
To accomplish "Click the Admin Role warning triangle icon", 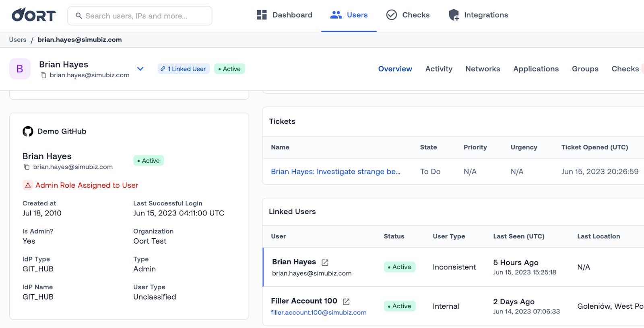I will [28, 185].
